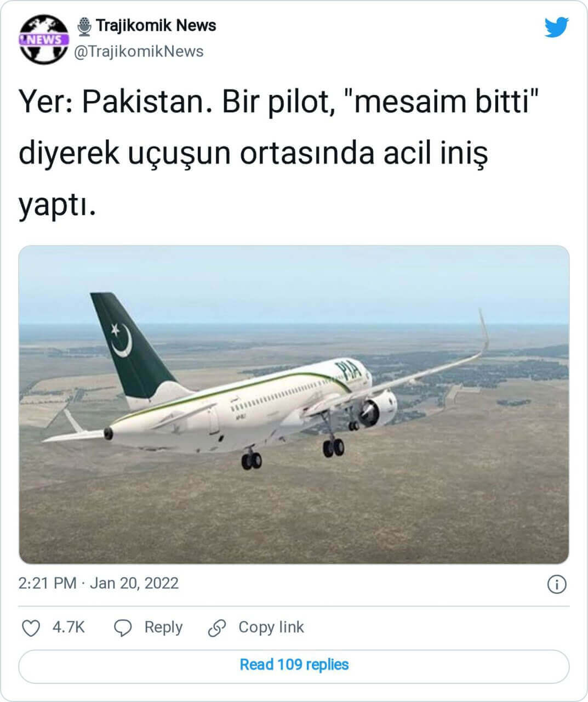Click the Twitter bird logo
The height and width of the screenshot is (702, 588).
tap(556, 27)
